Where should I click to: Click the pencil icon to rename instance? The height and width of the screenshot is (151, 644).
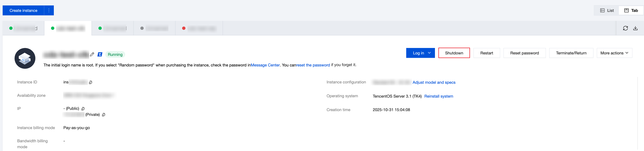pos(92,54)
